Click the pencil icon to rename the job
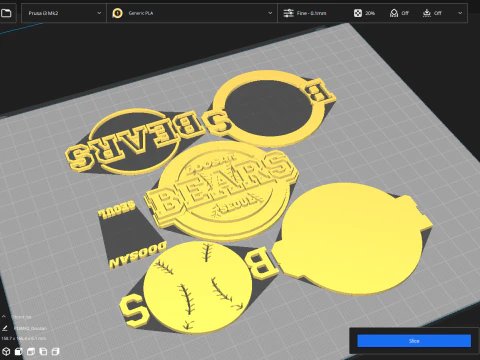This screenshot has width=480, height=360. click(x=5, y=328)
